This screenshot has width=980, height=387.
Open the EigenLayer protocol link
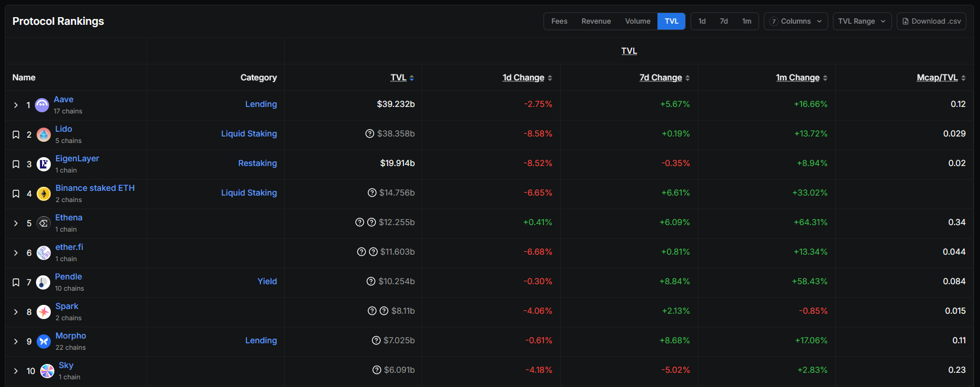pos(77,158)
